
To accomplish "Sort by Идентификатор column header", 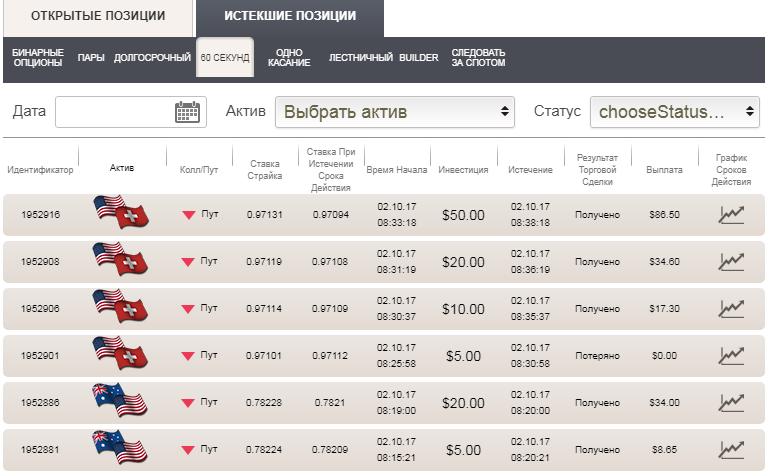I will click(x=40, y=170).
